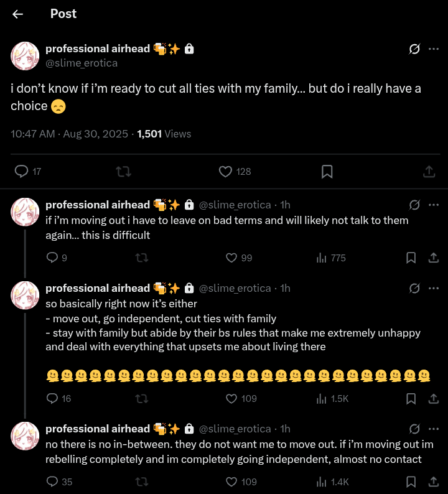Reply to the main post

click(x=21, y=171)
